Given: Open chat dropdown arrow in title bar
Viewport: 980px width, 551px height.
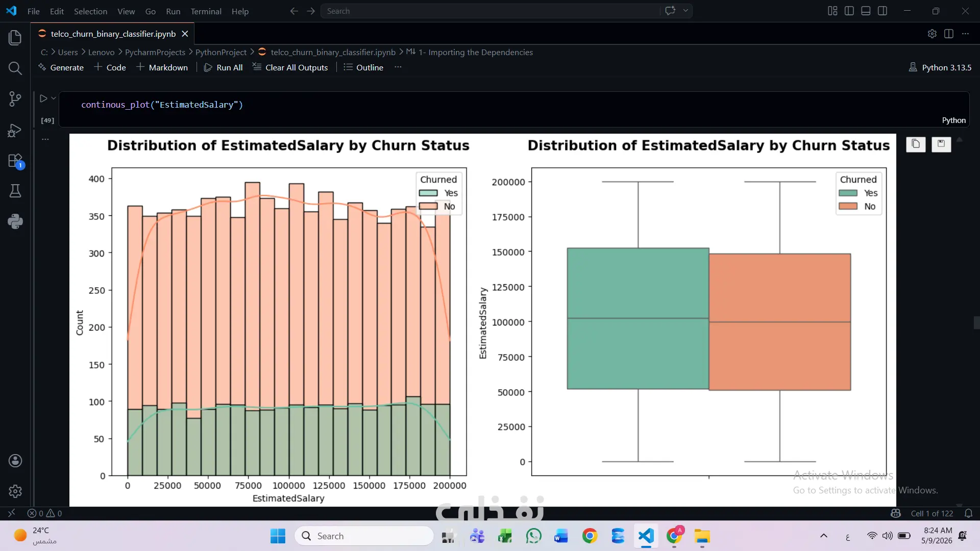Looking at the screenshot, I should [685, 11].
